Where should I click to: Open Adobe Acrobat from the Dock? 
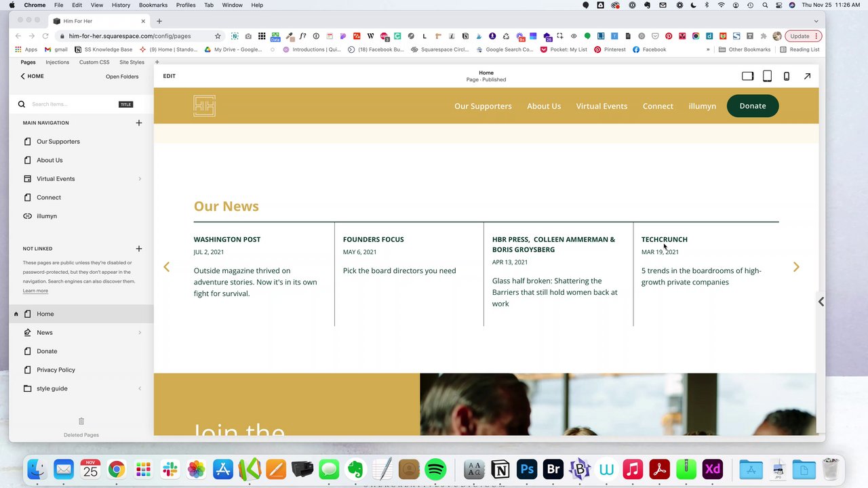point(659,469)
